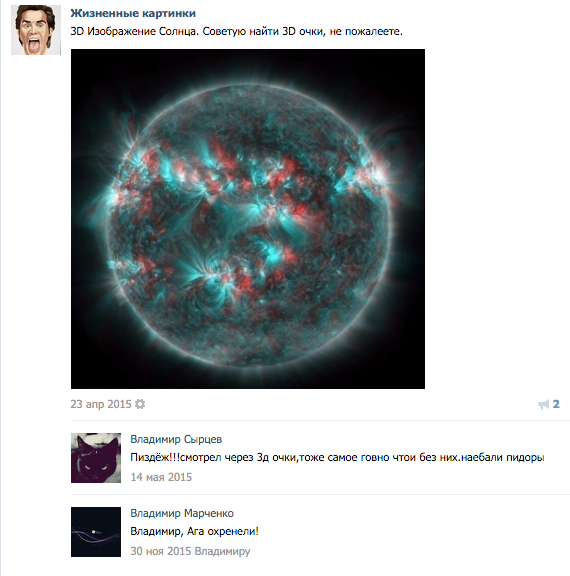This screenshot has height=576, width=570.
Task: Click the megaphone repost icon
Action: pos(543,404)
